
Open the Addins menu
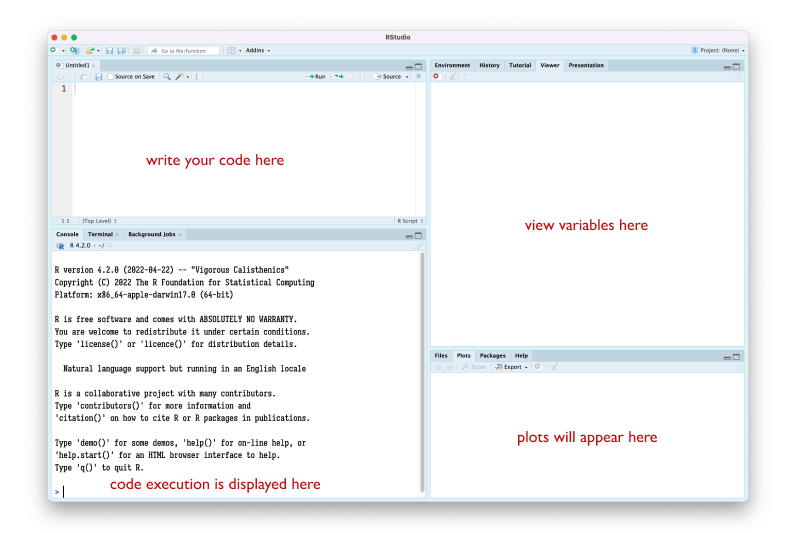click(x=258, y=50)
